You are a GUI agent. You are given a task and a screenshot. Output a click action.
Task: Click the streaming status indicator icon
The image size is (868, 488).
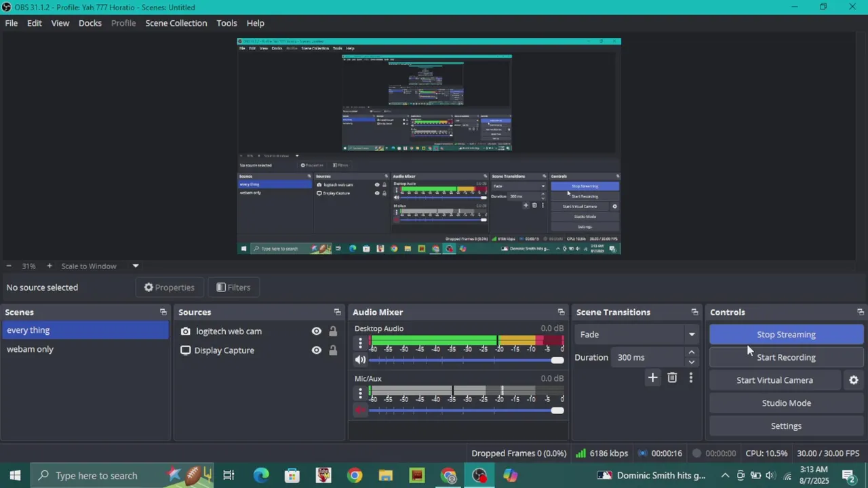point(644,453)
